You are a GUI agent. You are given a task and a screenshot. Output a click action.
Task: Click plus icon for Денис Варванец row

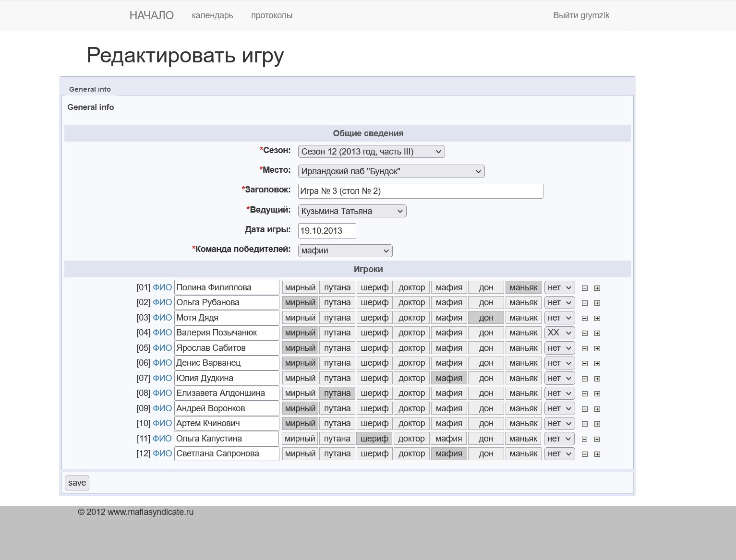click(597, 363)
